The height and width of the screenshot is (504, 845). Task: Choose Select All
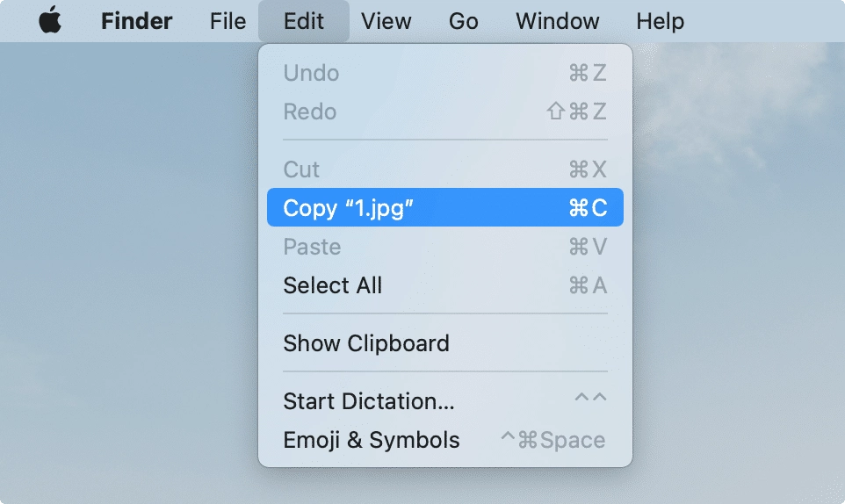(332, 285)
